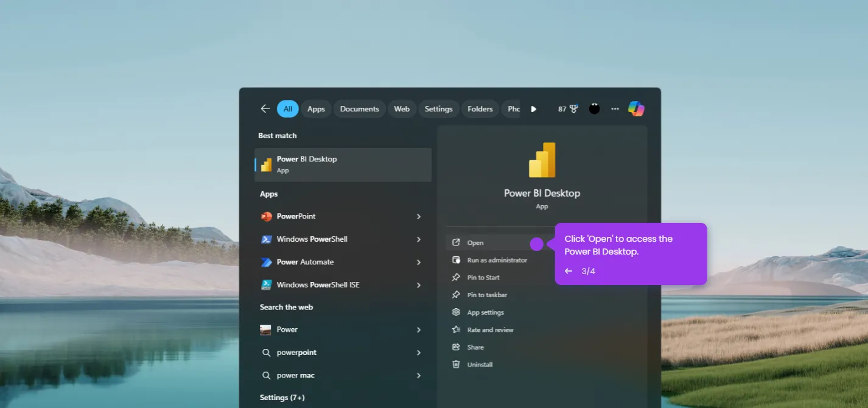This screenshot has height=408, width=868.
Task: Click the star icon beside Rate and review
Action: click(456, 330)
